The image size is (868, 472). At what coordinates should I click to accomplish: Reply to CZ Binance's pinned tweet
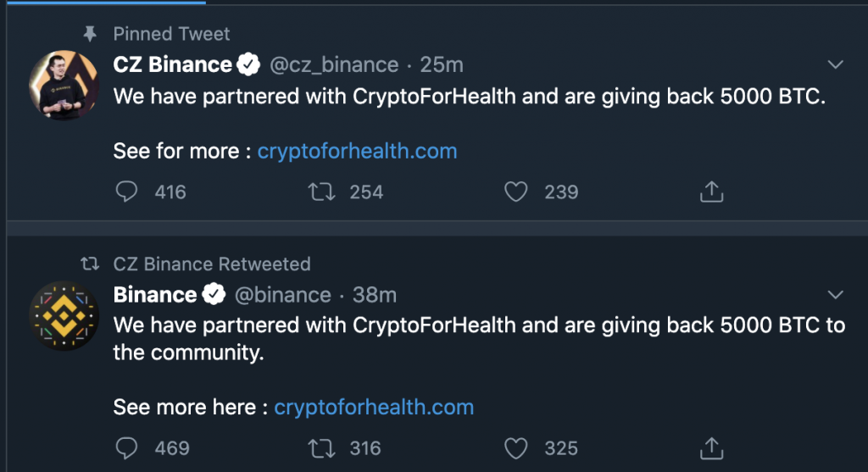point(126,192)
